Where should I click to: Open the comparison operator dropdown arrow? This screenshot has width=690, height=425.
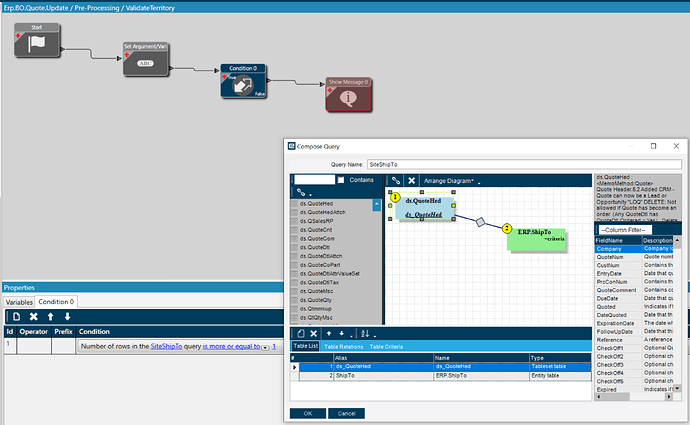coord(267,347)
